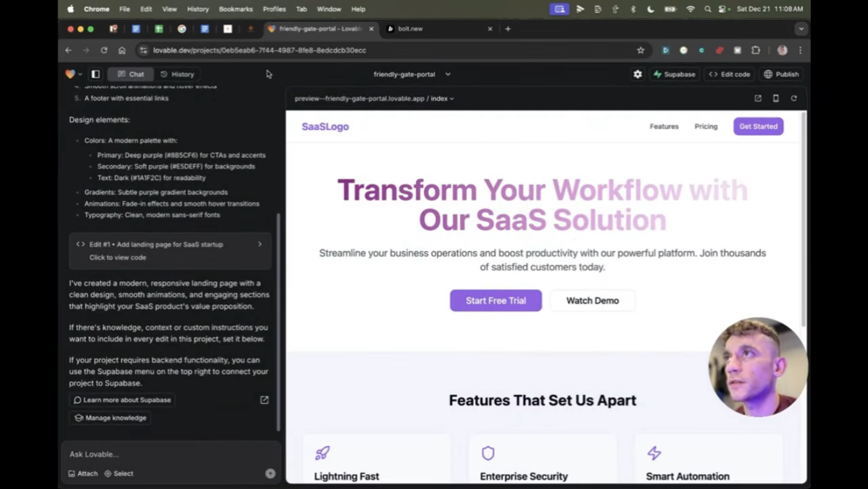
Task: Switch to the bolt.new tab
Action: [437, 29]
